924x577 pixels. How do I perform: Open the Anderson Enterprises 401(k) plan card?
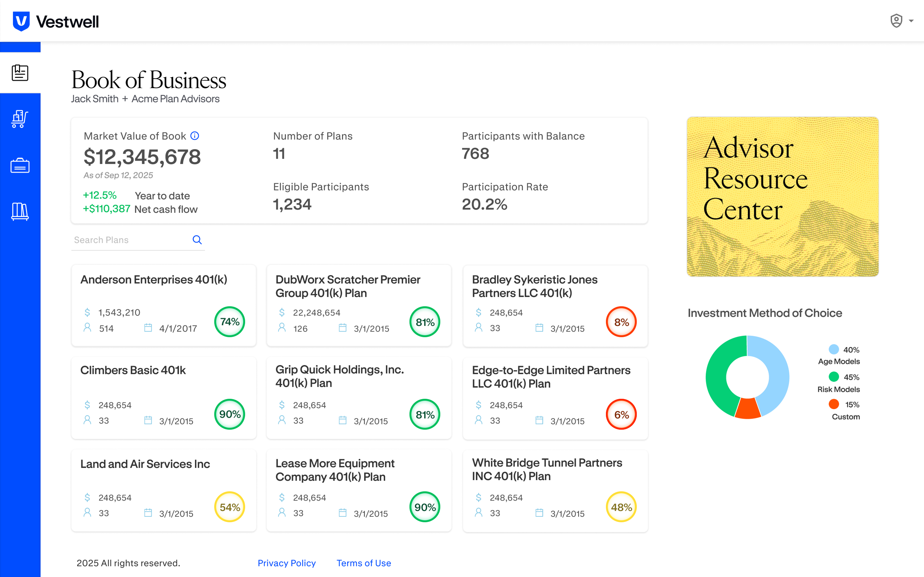point(154,280)
